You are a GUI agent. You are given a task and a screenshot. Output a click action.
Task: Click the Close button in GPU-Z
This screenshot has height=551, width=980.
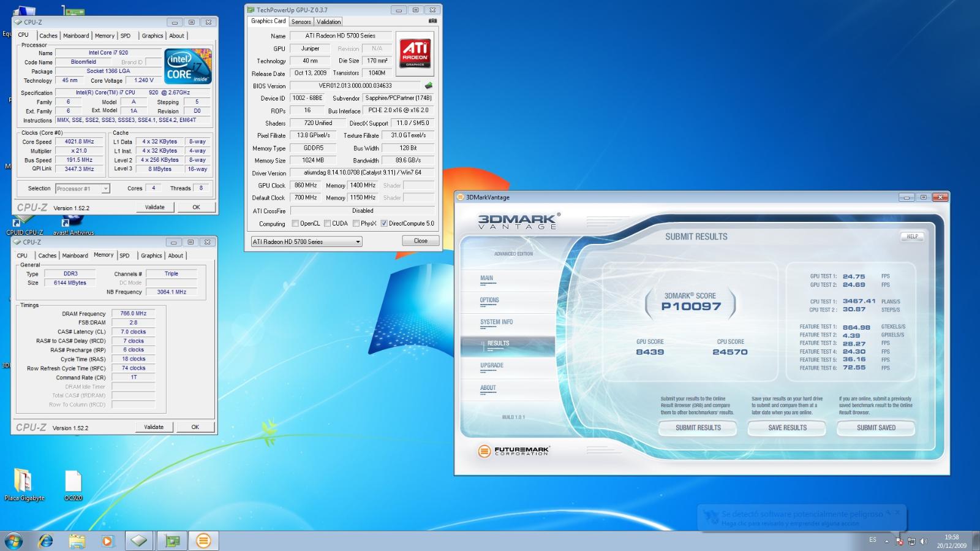click(x=420, y=241)
